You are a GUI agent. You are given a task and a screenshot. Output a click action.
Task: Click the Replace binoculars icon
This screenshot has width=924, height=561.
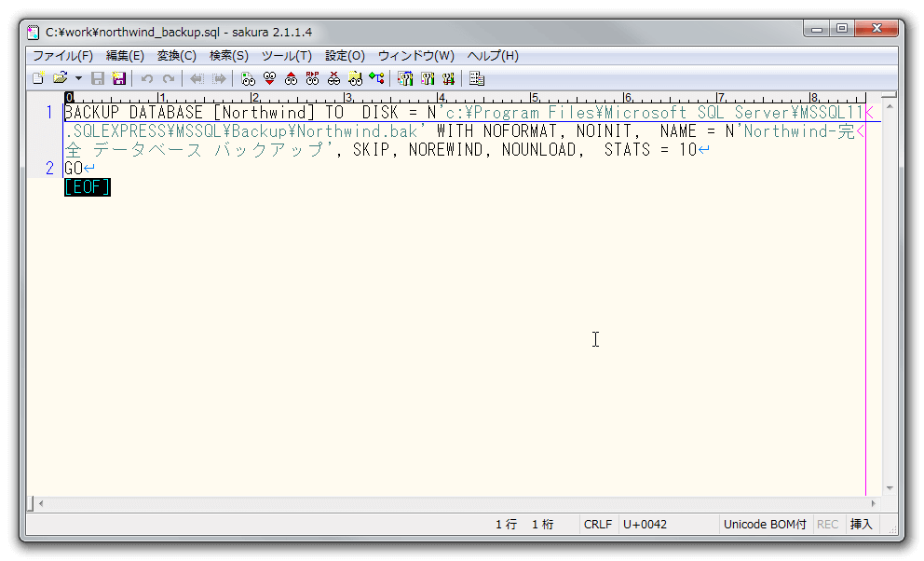coord(312,79)
